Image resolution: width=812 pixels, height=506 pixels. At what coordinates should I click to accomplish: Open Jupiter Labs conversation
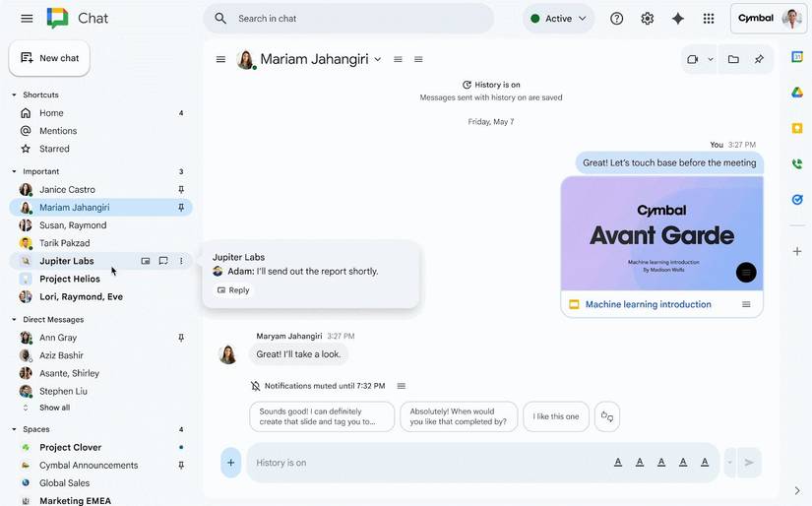click(x=66, y=261)
